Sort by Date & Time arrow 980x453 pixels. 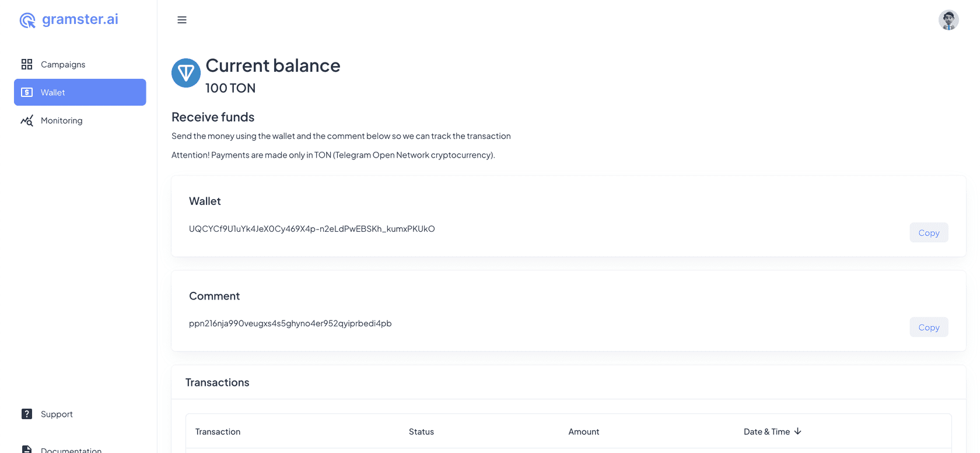pyautogui.click(x=797, y=431)
